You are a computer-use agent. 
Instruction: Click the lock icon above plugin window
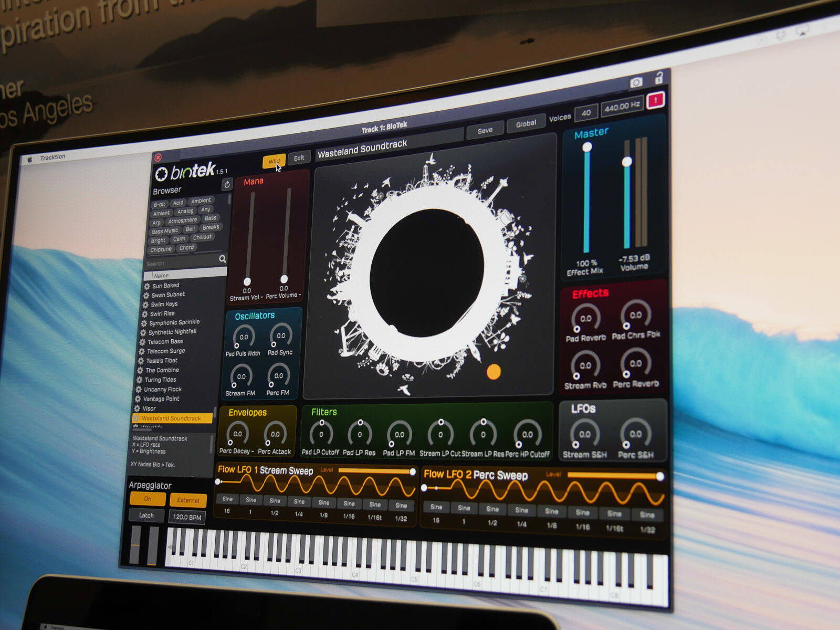pyautogui.click(x=659, y=78)
